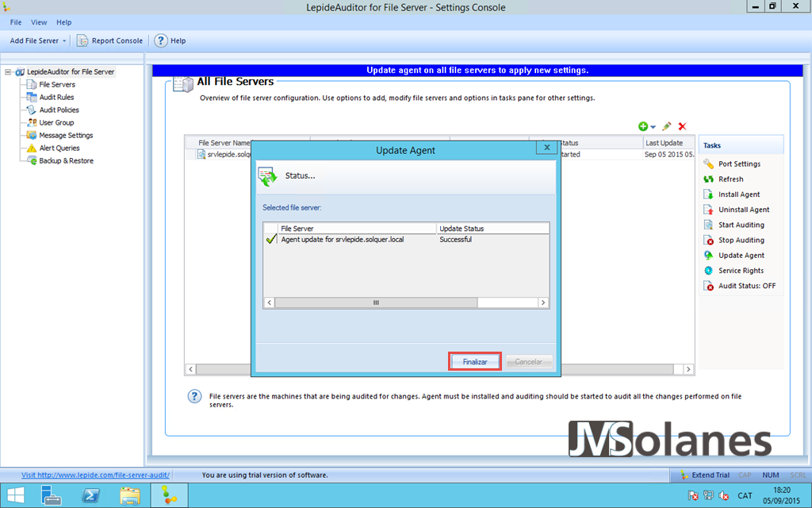Choose Start Auditing task
The width and height of the screenshot is (812, 508).
(x=741, y=225)
